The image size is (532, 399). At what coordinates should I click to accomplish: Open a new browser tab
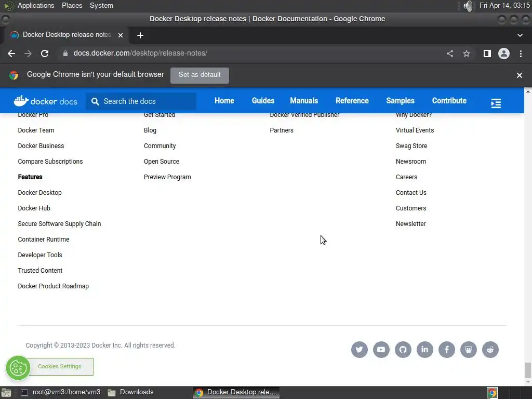tap(140, 35)
